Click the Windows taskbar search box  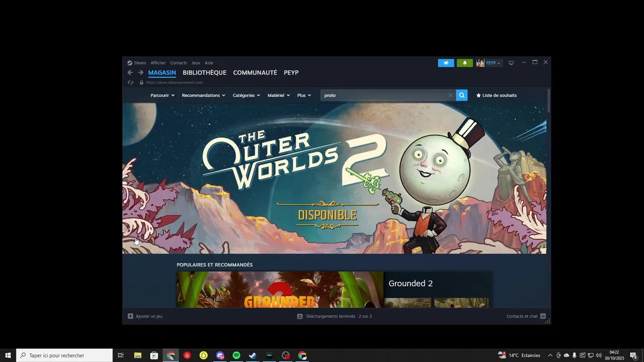click(64, 355)
